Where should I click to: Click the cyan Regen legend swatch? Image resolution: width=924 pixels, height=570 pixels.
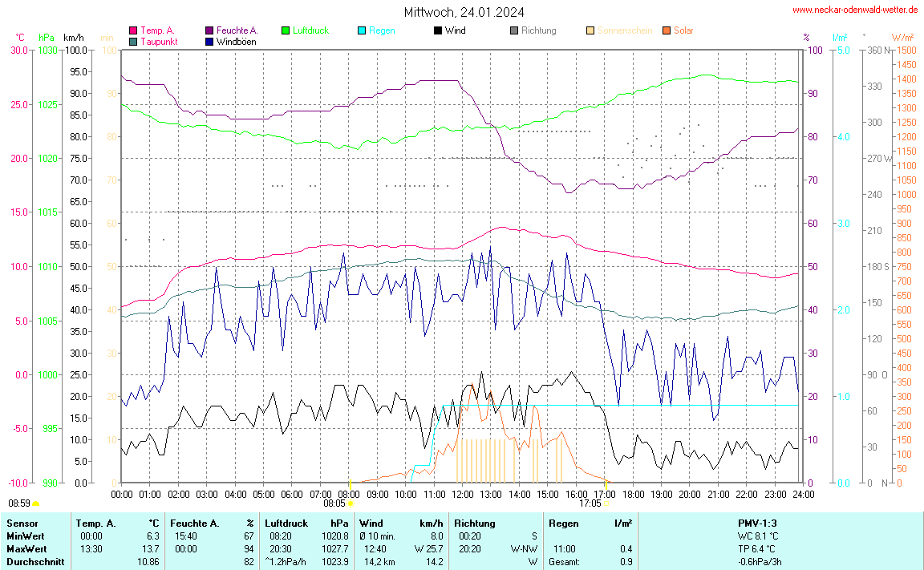tap(361, 30)
